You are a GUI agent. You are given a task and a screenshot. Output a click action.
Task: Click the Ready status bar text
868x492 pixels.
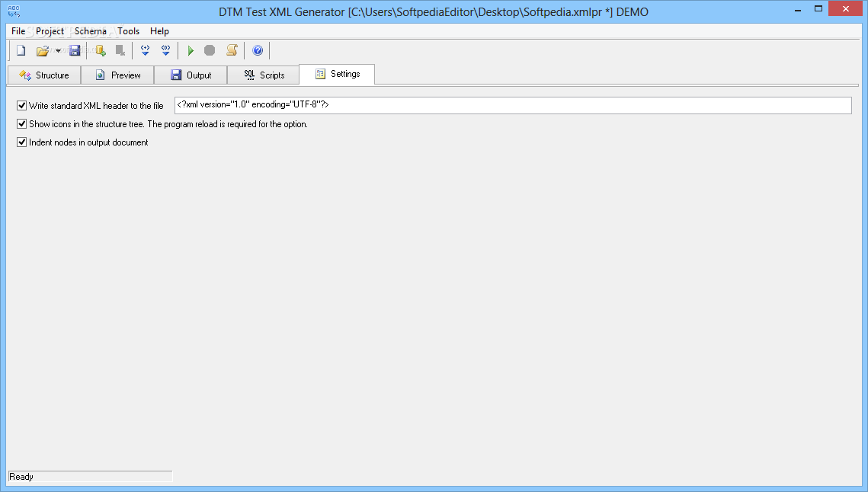[21, 477]
